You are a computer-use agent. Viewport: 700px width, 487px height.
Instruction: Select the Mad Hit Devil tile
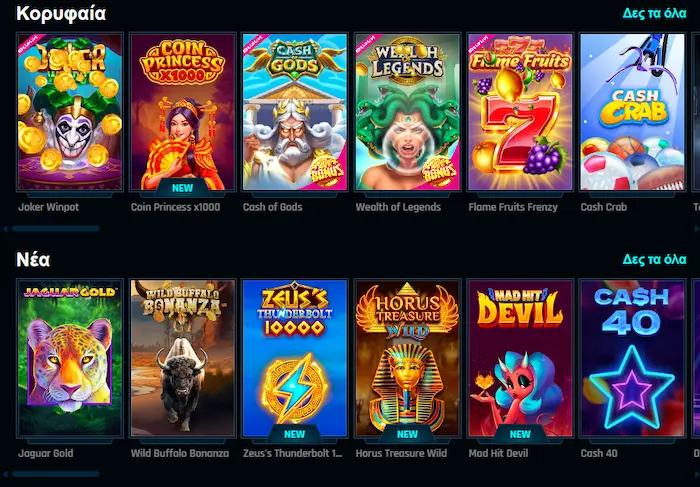point(520,358)
